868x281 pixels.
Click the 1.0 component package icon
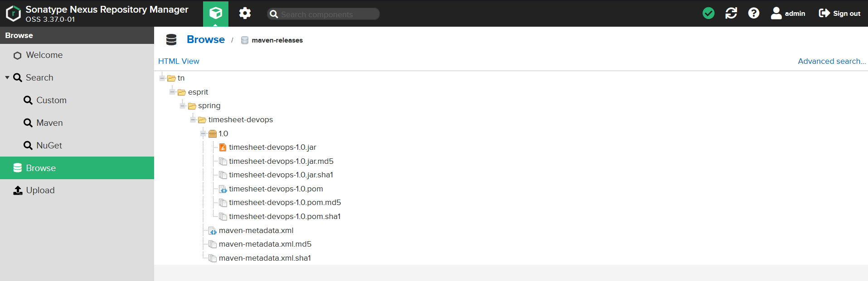pyautogui.click(x=213, y=133)
